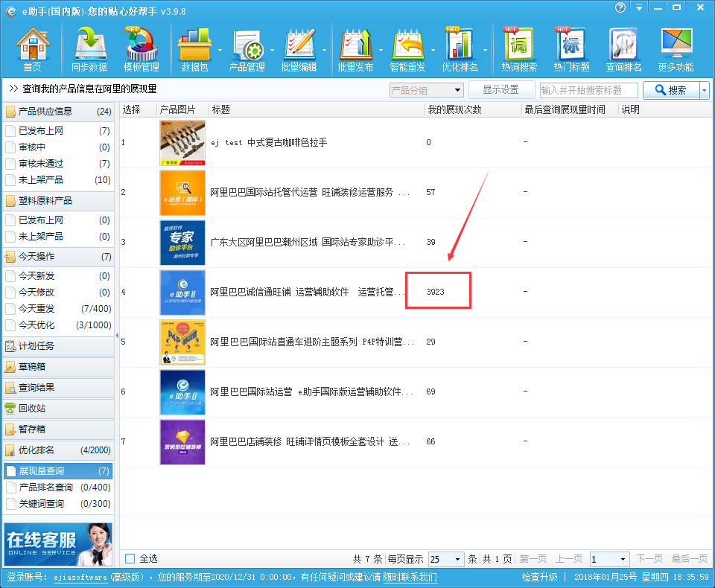Select 审核未通过 in sidebar
The width and height of the screenshot is (715, 588).
click(58, 164)
